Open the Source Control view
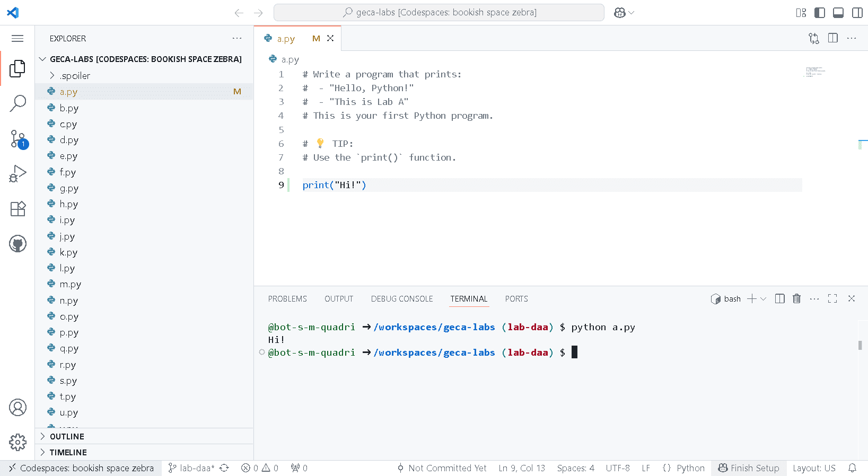The width and height of the screenshot is (868, 476). pyautogui.click(x=17, y=139)
